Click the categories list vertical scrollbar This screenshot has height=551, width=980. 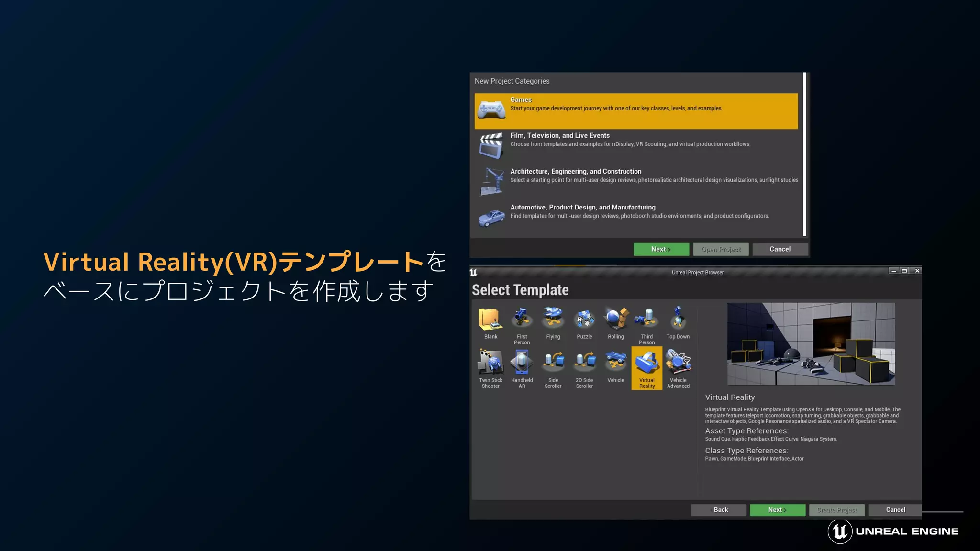pyautogui.click(x=804, y=154)
